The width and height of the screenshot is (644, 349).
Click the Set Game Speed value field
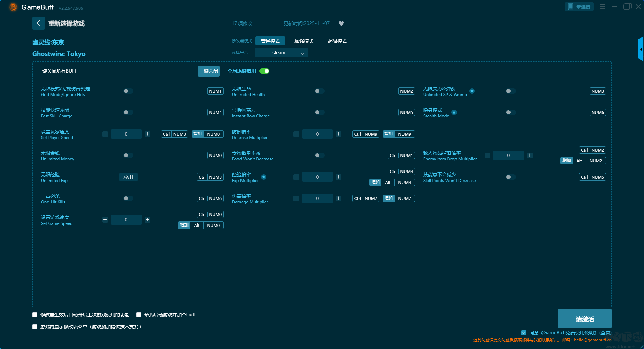(x=126, y=220)
